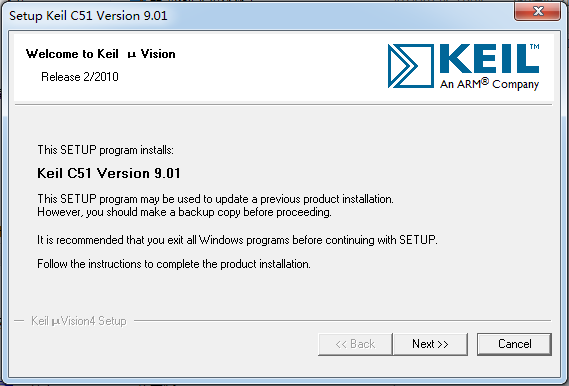Click the TM mark beside KEIL logo

[535, 46]
